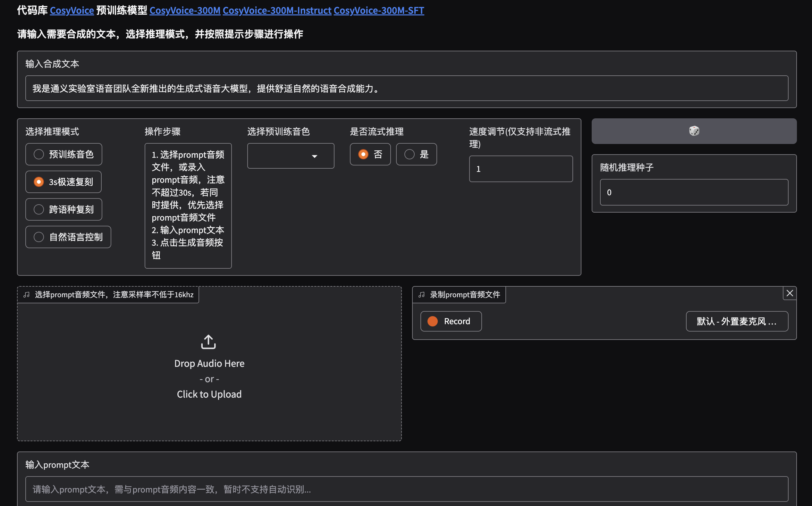Open the 选择预训练音色 voice dropdown
Image resolution: width=812 pixels, height=506 pixels.
[x=291, y=156]
